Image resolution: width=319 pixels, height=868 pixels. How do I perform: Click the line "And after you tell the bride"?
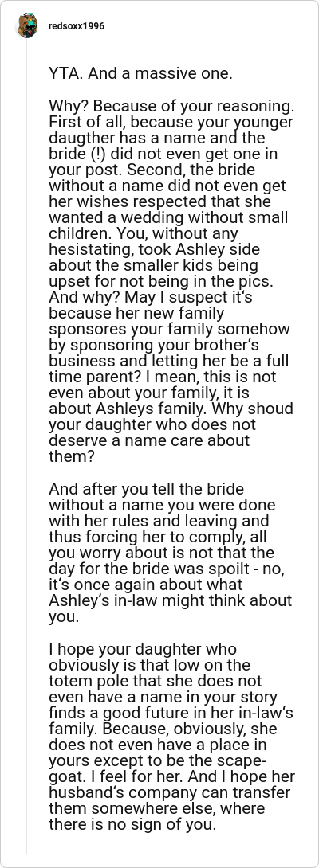[x=147, y=489]
